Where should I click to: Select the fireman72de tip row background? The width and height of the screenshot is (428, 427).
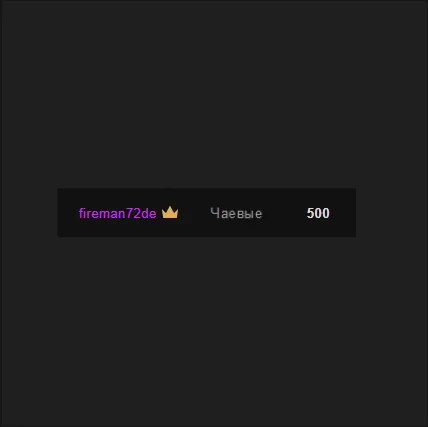(x=207, y=213)
